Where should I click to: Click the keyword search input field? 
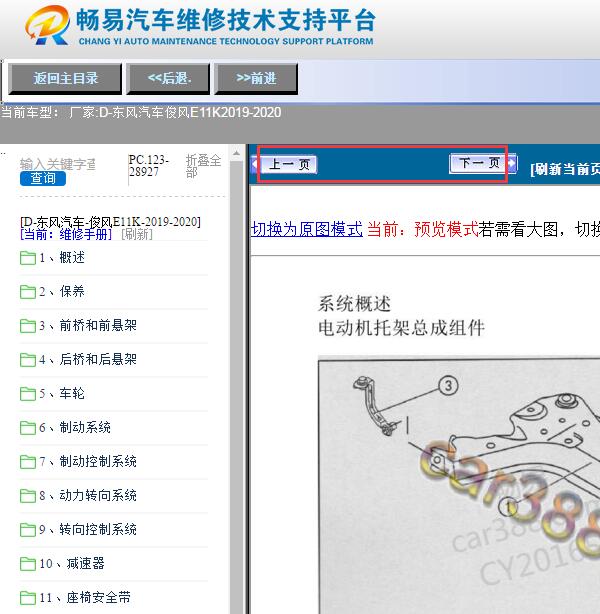58,164
